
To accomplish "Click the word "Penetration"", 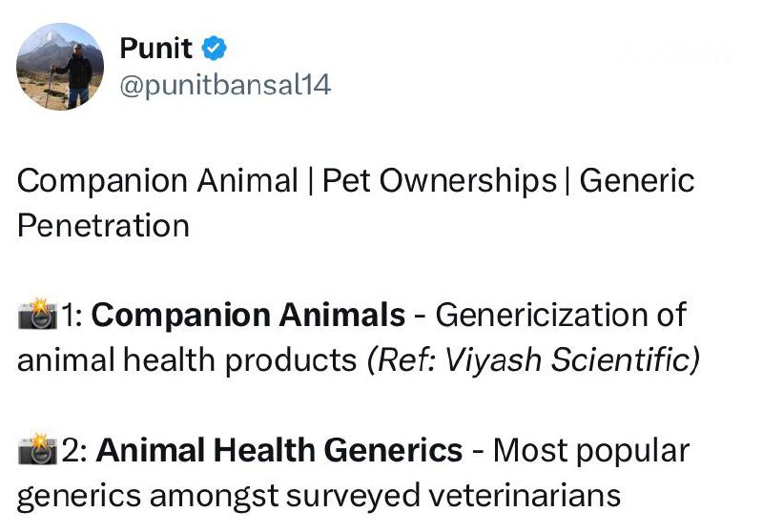I will coord(103,226).
